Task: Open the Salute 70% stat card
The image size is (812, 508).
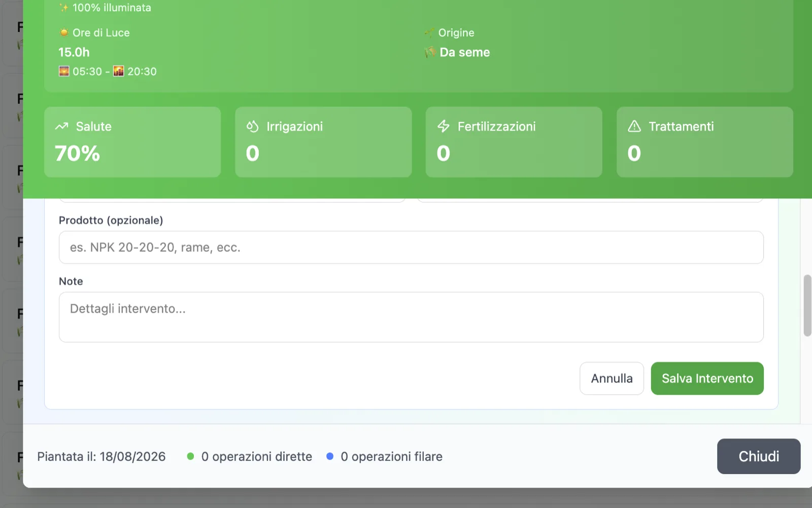Action: [x=132, y=142]
